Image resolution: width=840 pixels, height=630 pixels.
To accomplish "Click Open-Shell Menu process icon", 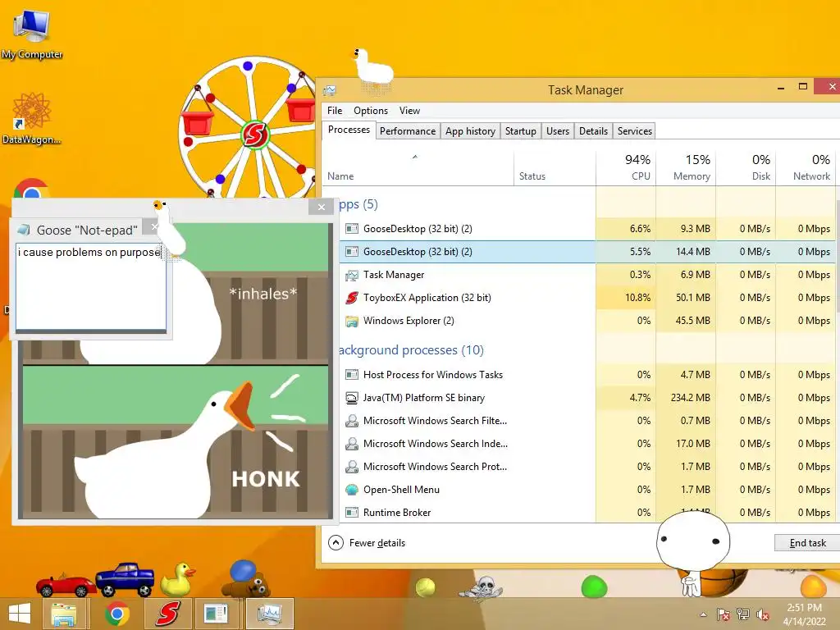I will pyautogui.click(x=351, y=490).
